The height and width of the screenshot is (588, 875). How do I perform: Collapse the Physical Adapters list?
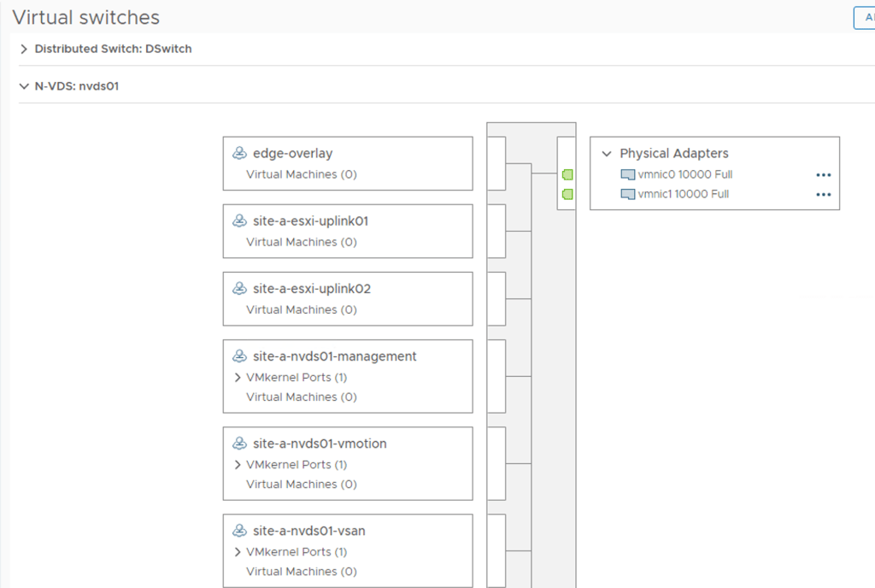(607, 154)
